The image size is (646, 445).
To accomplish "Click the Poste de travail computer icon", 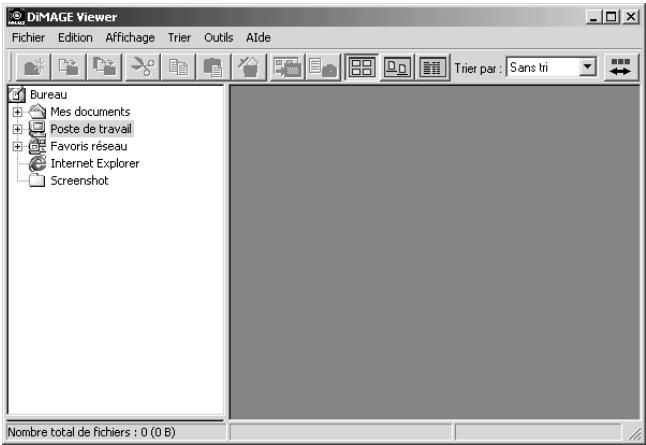I will click(x=37, y=129).
